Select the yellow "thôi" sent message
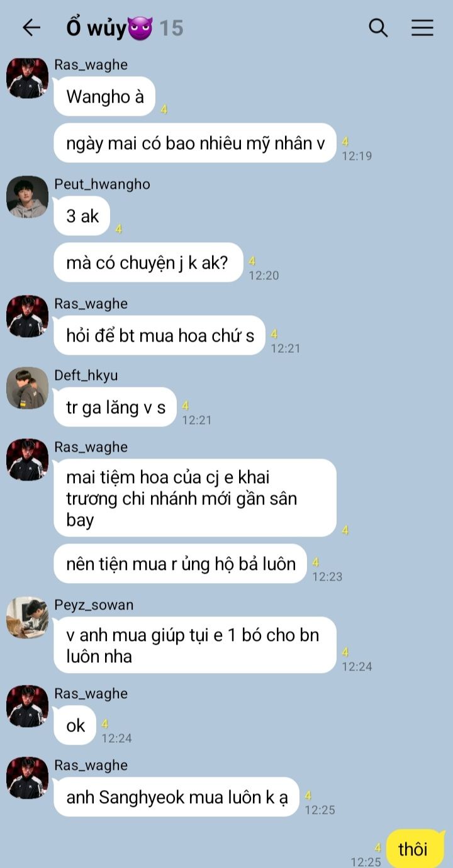Screen dimensions: 453x868 coord(415,849)
